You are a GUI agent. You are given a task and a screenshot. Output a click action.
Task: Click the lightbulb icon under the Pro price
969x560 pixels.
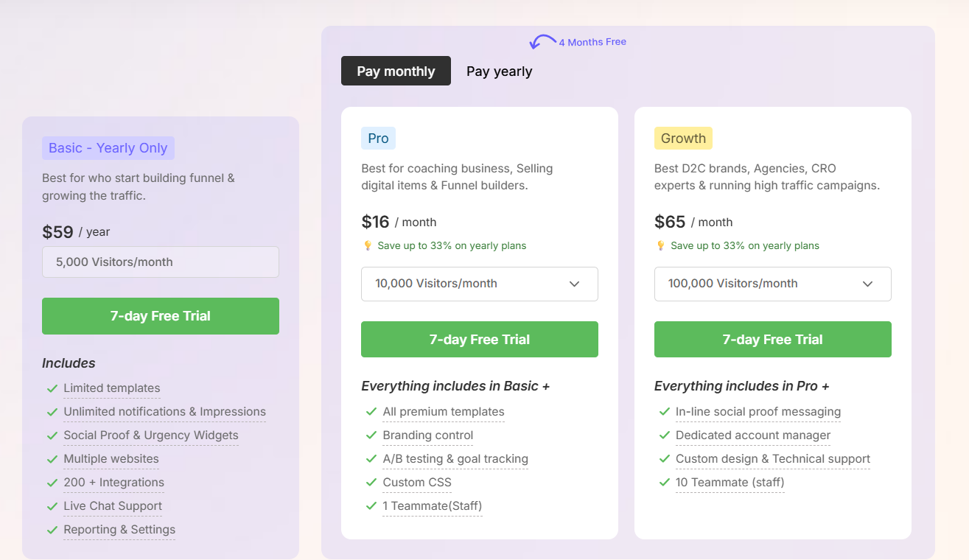click(367, 245)
